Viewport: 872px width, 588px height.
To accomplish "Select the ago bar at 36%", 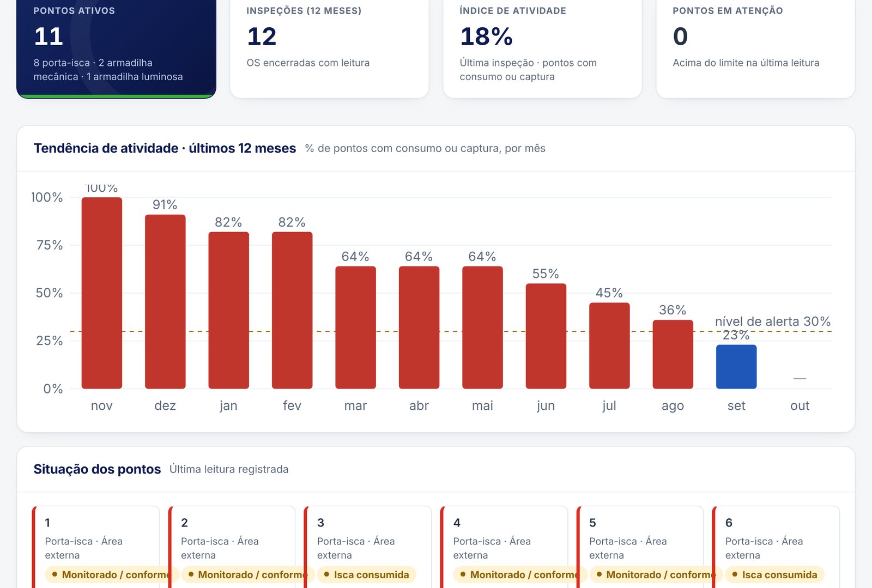I will coord(673,354).
